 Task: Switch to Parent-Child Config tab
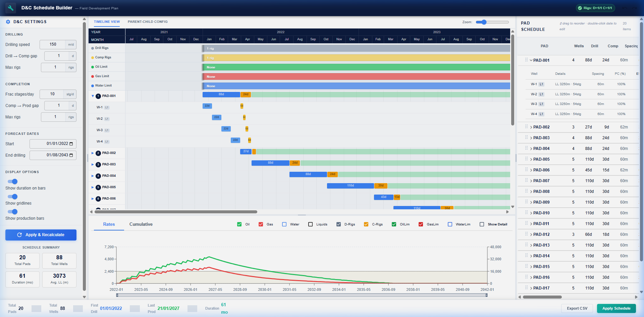point(148,22)
